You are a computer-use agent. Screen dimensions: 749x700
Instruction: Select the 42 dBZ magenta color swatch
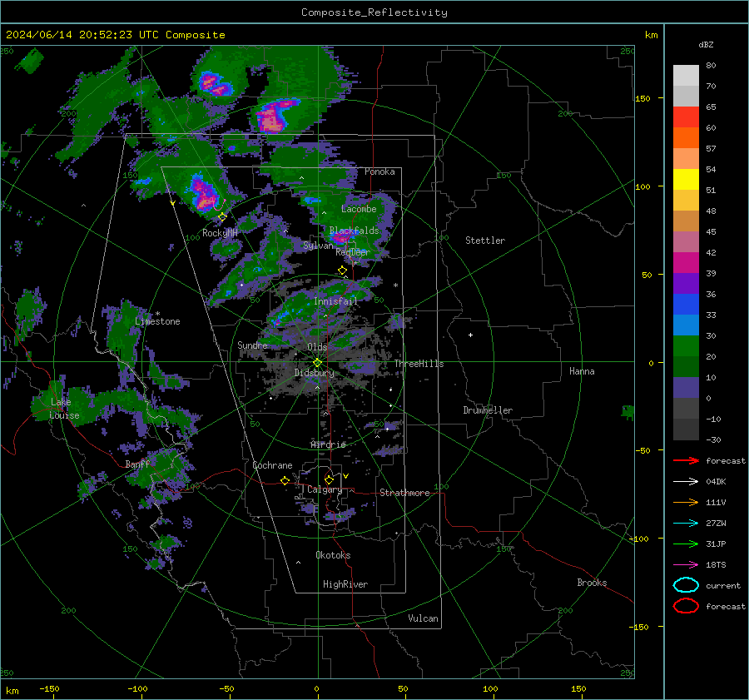(x=686, y=262)
